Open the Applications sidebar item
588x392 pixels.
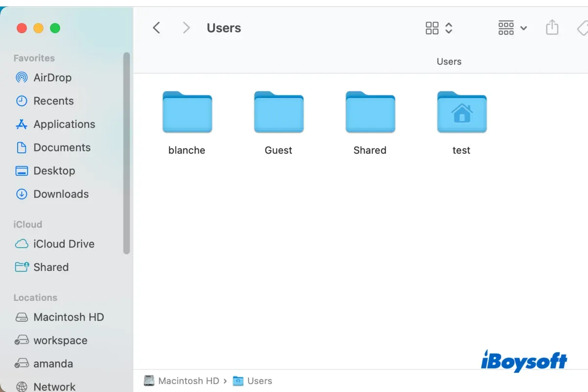pyautogui.click(x=55, y=124)
